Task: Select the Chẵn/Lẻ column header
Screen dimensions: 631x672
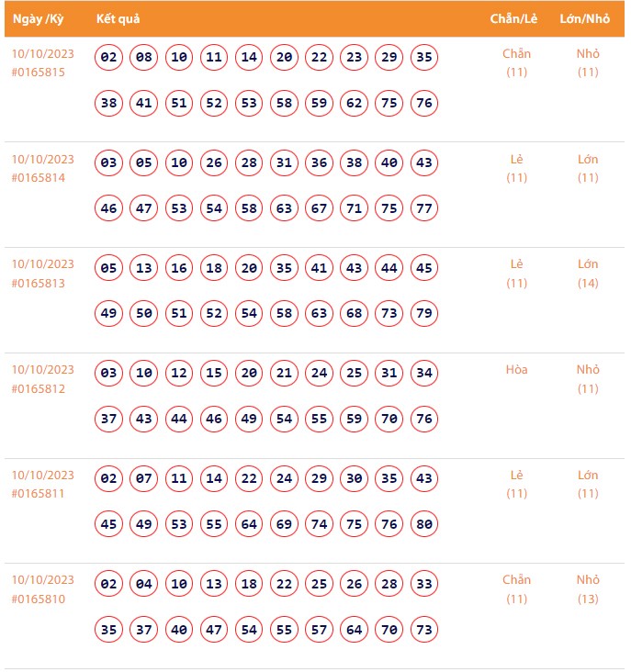Action: [x=514, y=19]
